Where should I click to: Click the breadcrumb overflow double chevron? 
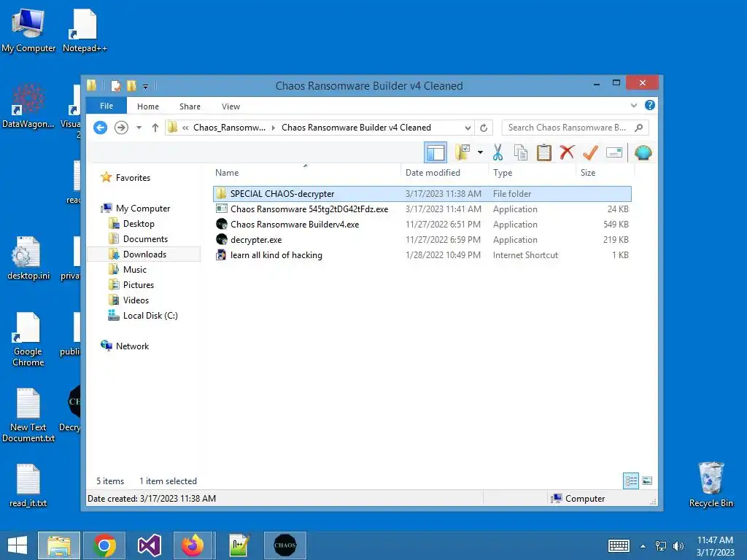(x=185, y=128)
